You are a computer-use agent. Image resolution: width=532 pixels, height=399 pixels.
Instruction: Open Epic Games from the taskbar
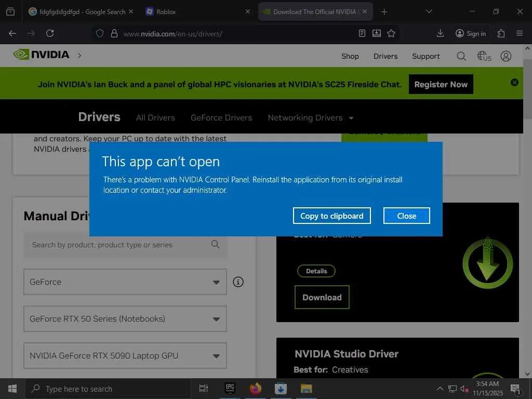pos(230,389)
